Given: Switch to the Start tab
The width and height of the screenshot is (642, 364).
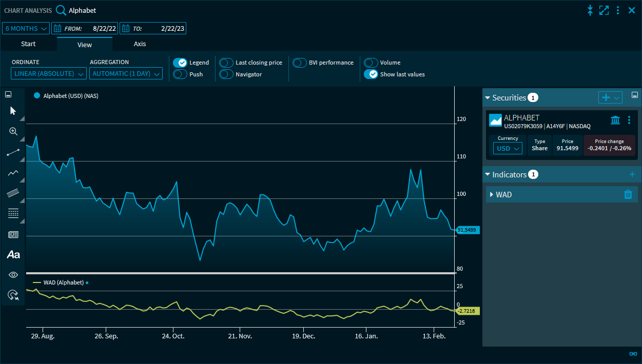Looking at the screenshot, I should (28, 44).
